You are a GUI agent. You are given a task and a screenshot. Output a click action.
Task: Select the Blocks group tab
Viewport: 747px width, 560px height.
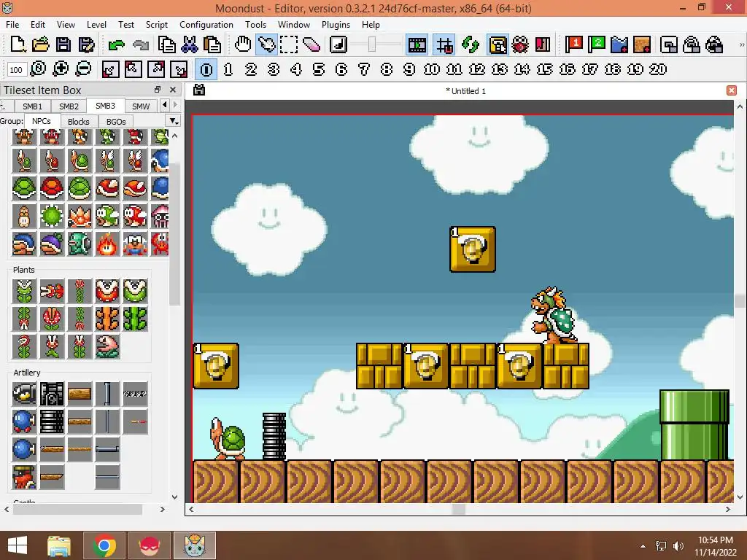79,122
